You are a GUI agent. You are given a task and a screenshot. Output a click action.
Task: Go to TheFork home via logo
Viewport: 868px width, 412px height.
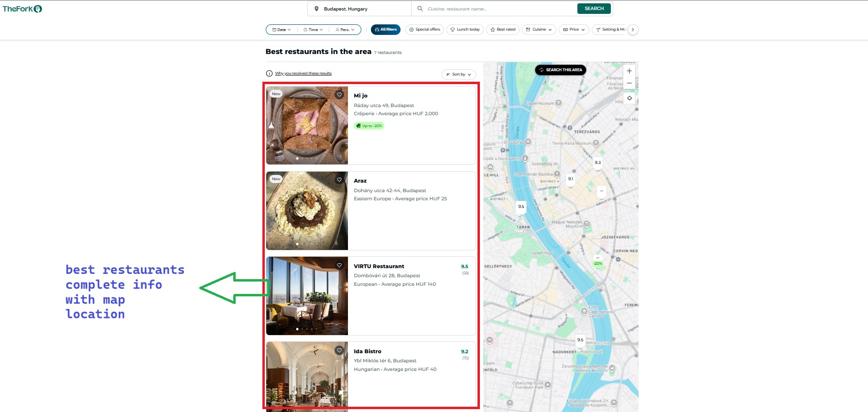point(22,9)
